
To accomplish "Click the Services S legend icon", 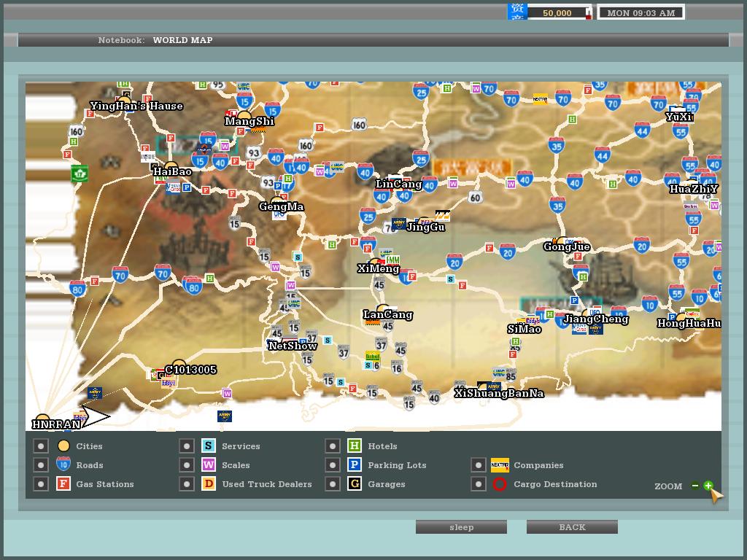I will [x=208, y=446].
